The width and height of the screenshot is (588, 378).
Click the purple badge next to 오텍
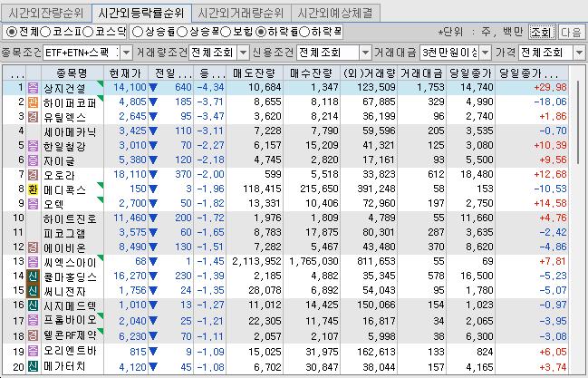point(33,204)
